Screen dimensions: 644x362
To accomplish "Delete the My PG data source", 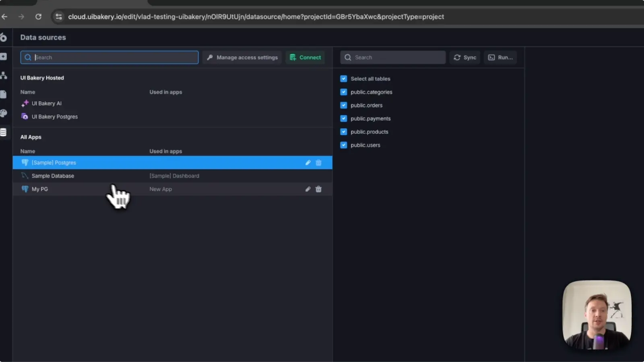I will (318, 189).
